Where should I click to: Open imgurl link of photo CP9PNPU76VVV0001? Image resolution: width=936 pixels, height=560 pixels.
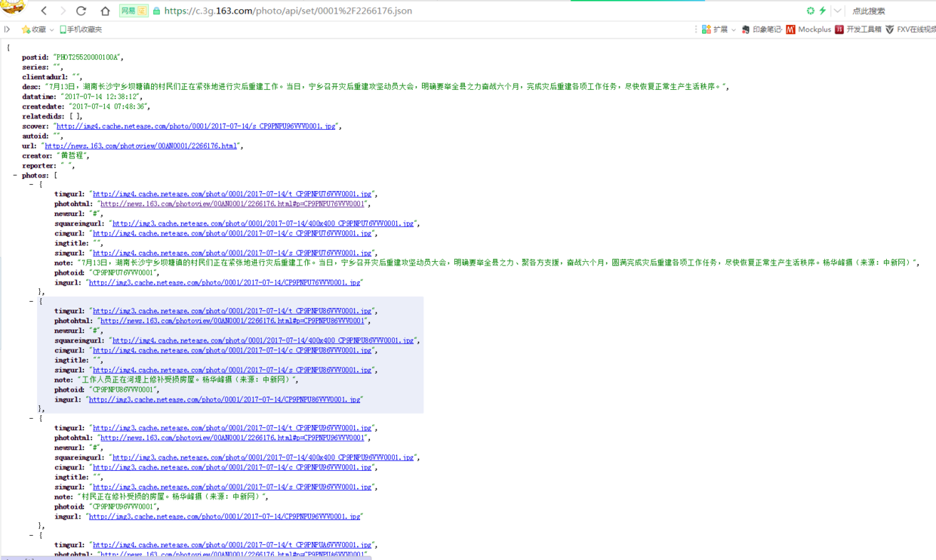[225, 282]
